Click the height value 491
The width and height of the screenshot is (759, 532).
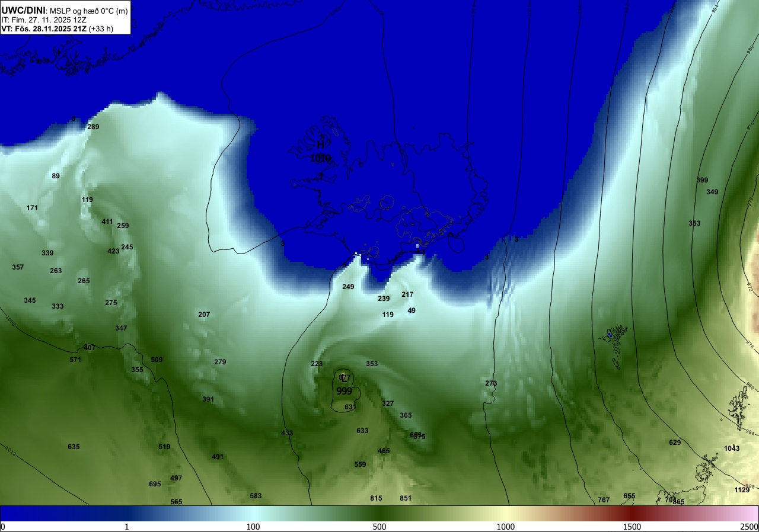click(x=218, y=457)
